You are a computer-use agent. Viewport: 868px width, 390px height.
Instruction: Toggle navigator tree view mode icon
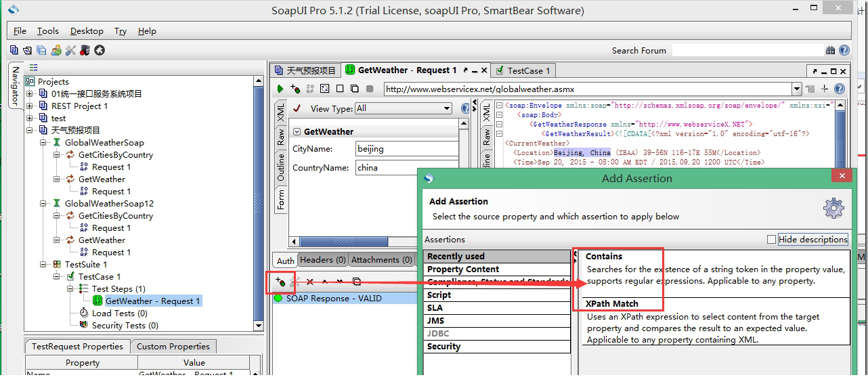click(x=33, y=68)
